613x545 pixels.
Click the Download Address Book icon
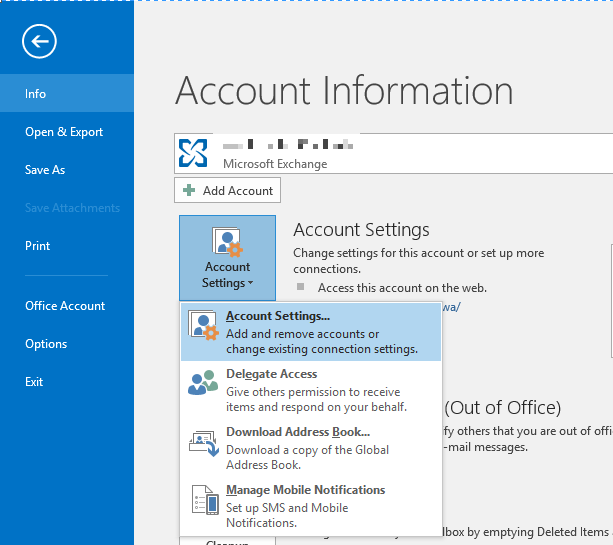(204, 443)
